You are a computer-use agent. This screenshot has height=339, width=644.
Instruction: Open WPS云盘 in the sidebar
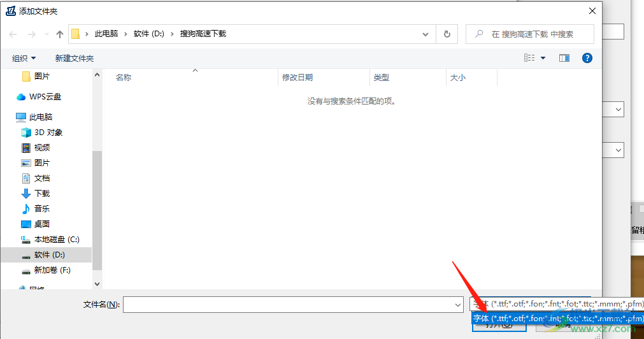tap(45, 97)
